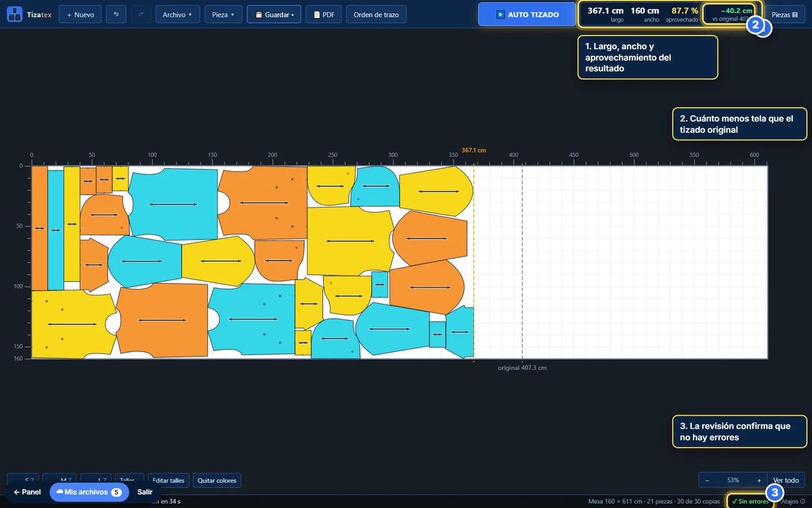812x508 pixels.
Task: Run the AUTO TIZADO nesting
Action: pyautogui.click(x=527, y=14)
